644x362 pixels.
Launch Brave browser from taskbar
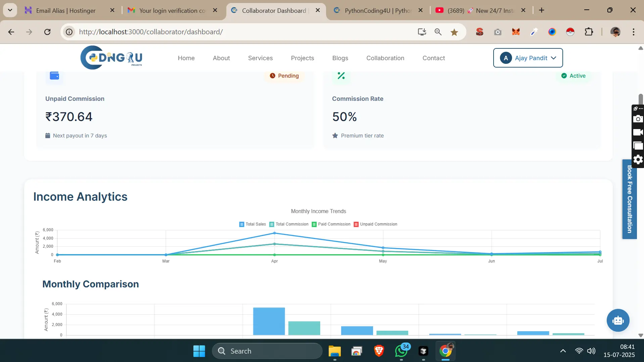tap(379, 351)
